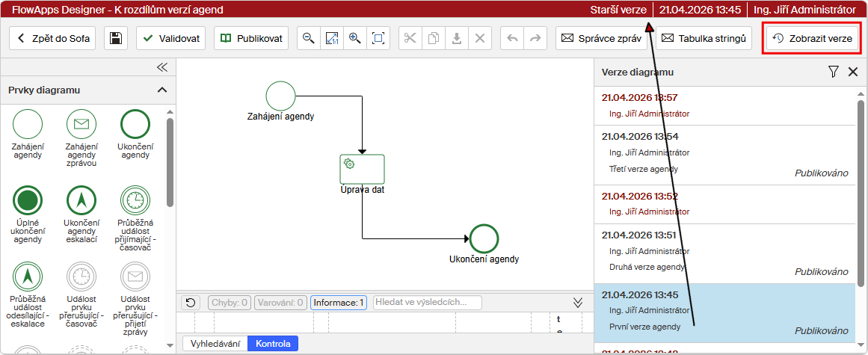Click Zobrazit verze button

point(813,38)
